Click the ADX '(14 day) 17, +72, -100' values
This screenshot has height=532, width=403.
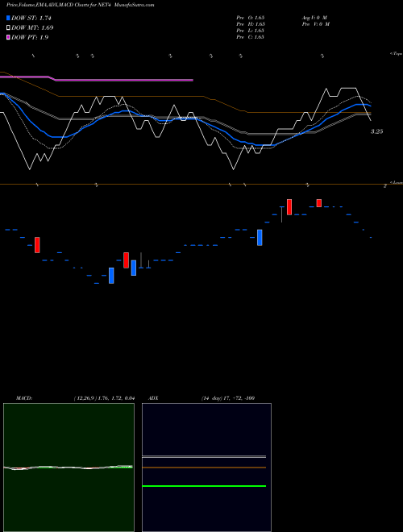pyautogui.click(x=228, y=398)
